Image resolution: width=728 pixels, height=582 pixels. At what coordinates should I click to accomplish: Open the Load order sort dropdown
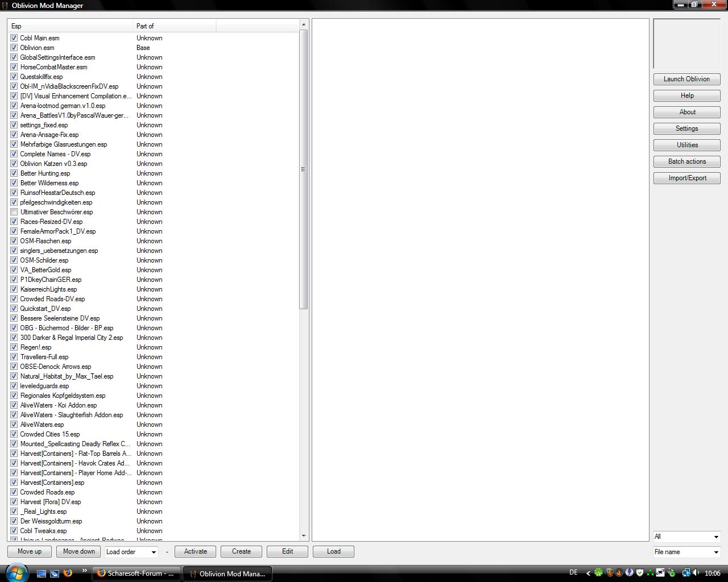[x=131, y=552]
